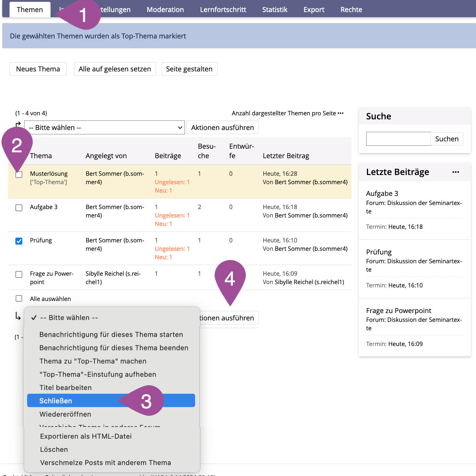Image resolution: width=476 pixels, height=476 pixels.
Task: Click the forum search input field
Action: [x=398, y=139]
